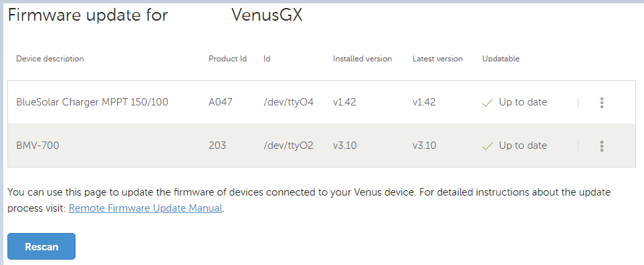The image size is (644, 265).
Task: Click the Firmware update for VenusGX heading
Action: coord(155,15)
